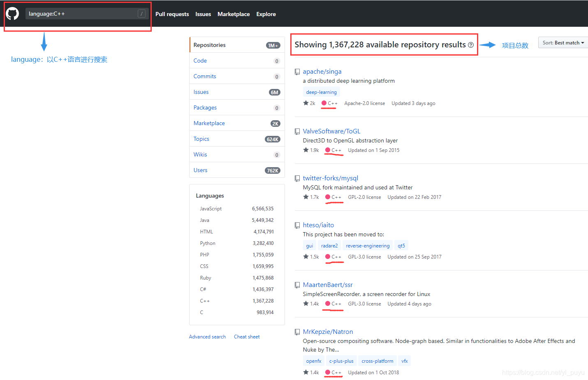Select Issues in the search sidebar

pyautogui.click(x=201, y=91)
